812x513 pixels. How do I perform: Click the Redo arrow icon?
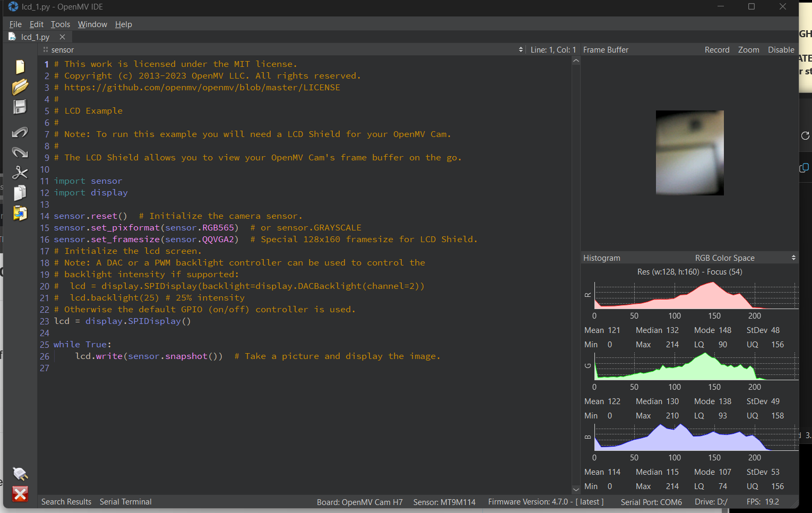click(20, 152)
